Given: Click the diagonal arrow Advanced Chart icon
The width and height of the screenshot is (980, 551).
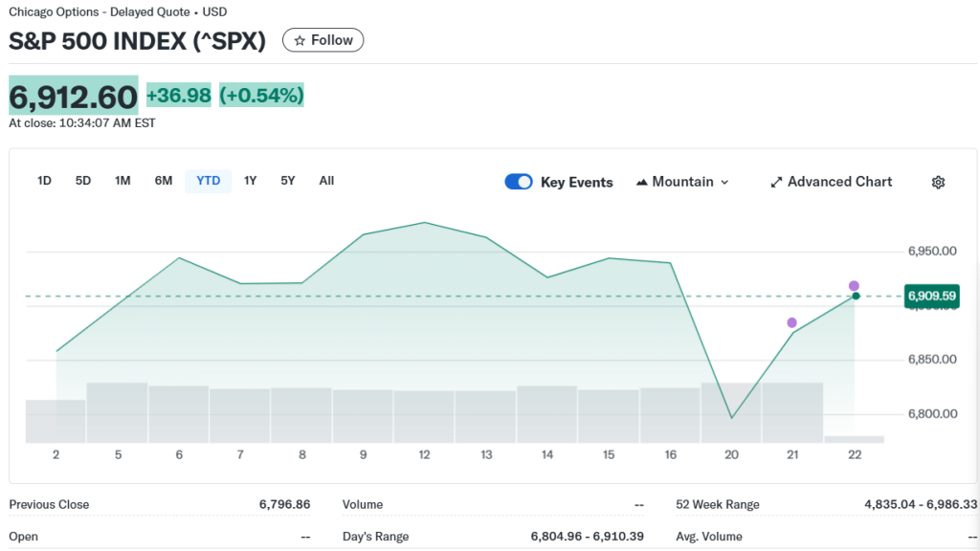Looking at the screenshot, I should pos(776,181).
